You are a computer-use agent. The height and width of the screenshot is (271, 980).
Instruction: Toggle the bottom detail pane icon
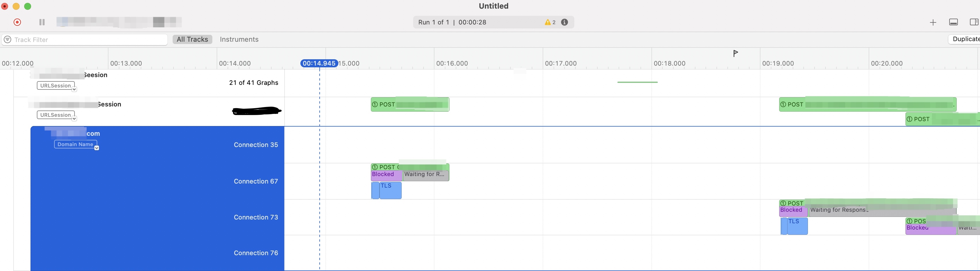(x=953, y=22)
